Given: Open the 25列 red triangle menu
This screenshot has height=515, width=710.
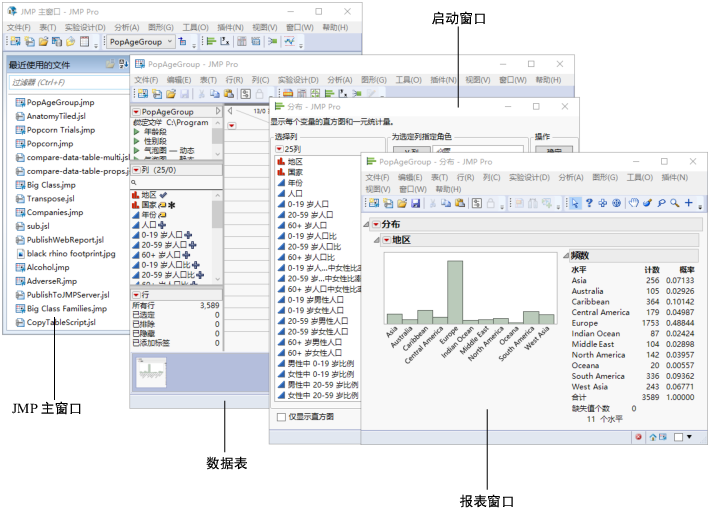Looking at the screenshot, I should pyautogui.click(x=279, y=149).
